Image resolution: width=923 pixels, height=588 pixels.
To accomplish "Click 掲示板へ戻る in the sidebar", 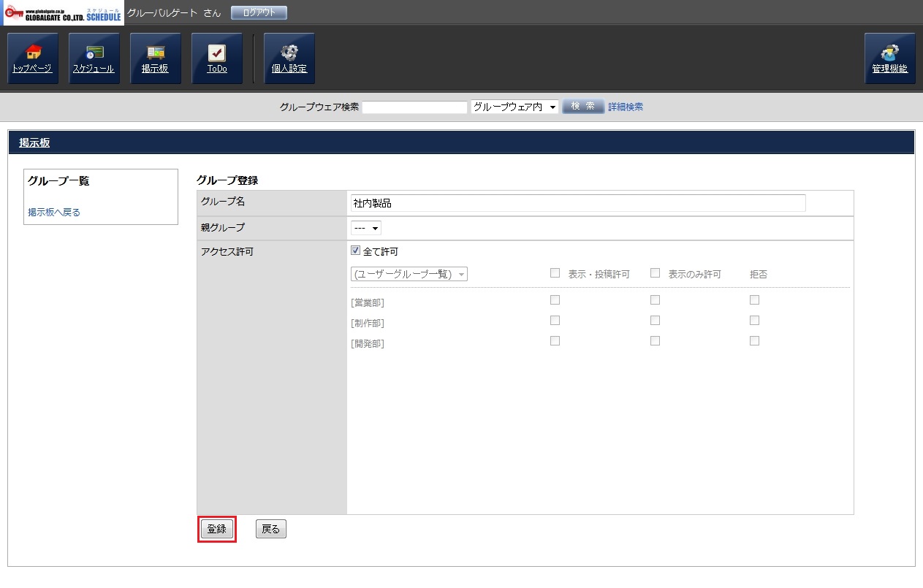I will (54, 213).
